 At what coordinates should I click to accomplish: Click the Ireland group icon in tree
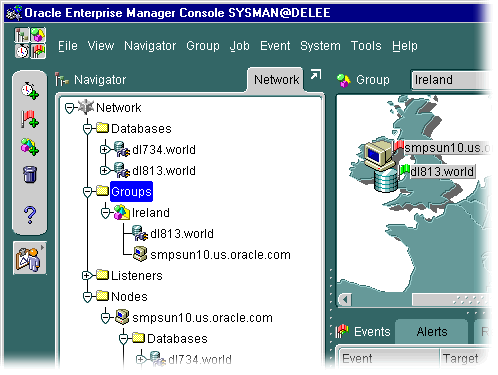coord(121,212)
